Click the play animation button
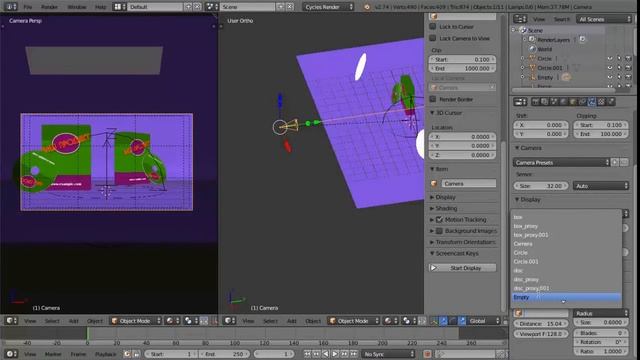The width and height of the screenshot is (640, 360). [x=335, y=354]
